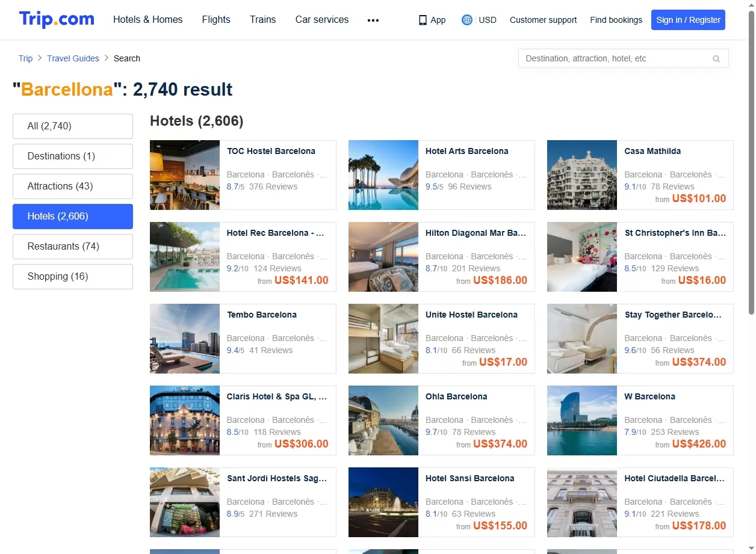The width and height of the screenshot is (756, 554).
Task: Open Hotels & Homes menu
Action: [x=148, y=19]
